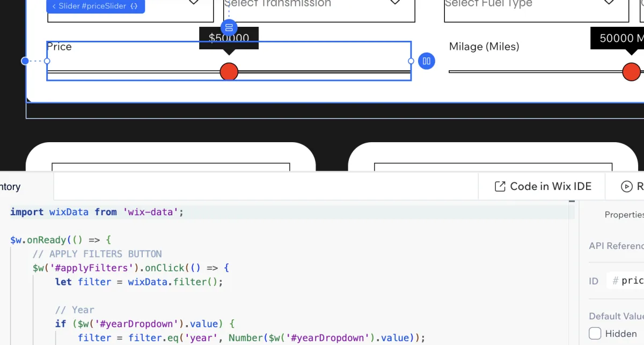
Task: Click the blue columns icon right of the price slider
Action: pos(427,61)
